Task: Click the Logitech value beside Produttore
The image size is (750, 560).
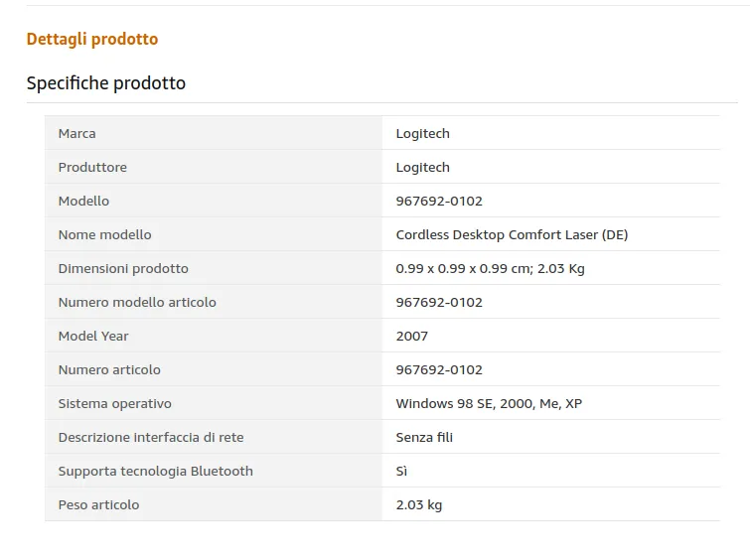Action: [422, 168]
